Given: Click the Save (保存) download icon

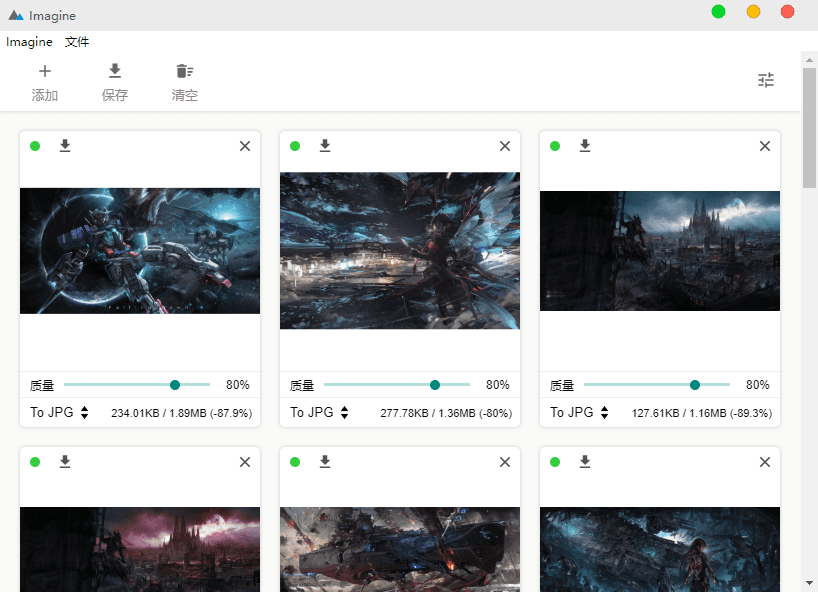Looking at the screenshot, I should pyautogui.click(x=115, y=71).
